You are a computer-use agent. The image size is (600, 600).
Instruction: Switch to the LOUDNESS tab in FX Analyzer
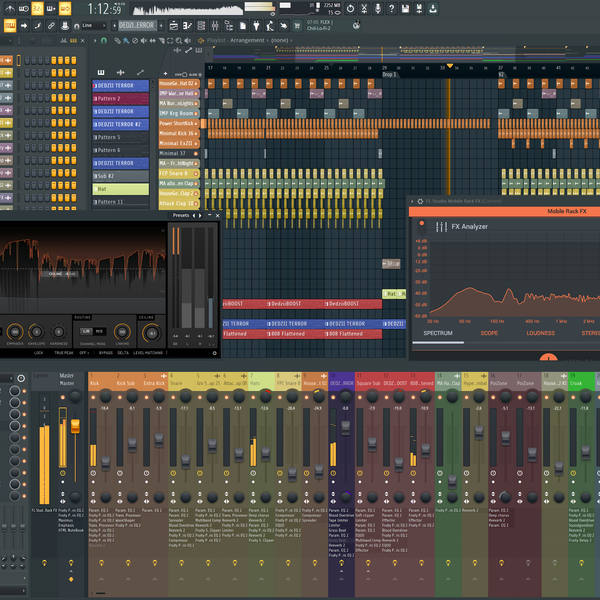540,333
